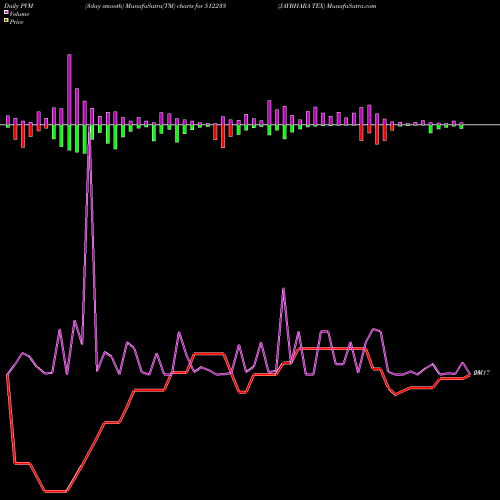Click the 0M17 value label
This screenshot has width=500, height=500.
[x=482, y=373]
